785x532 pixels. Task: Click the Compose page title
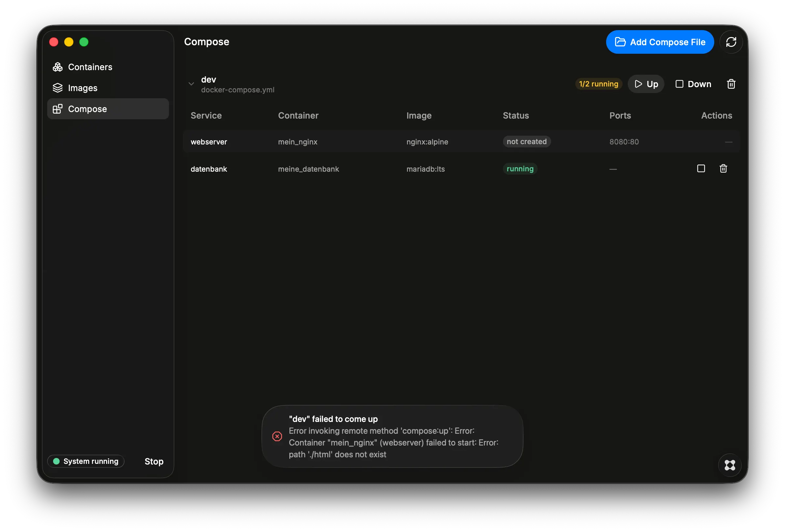point(206,42)
